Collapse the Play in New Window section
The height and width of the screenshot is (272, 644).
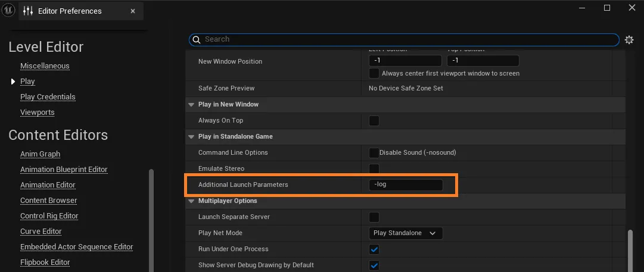point(191,105)
